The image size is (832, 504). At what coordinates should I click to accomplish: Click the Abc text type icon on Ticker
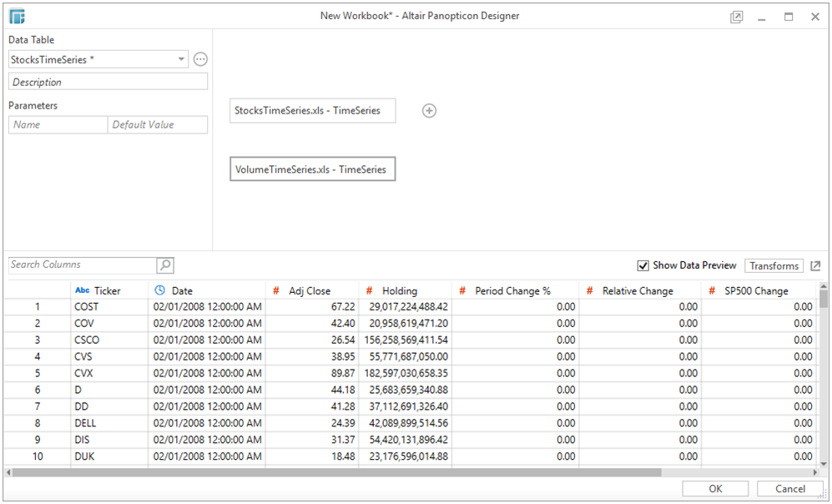click(x=83, y=291)
